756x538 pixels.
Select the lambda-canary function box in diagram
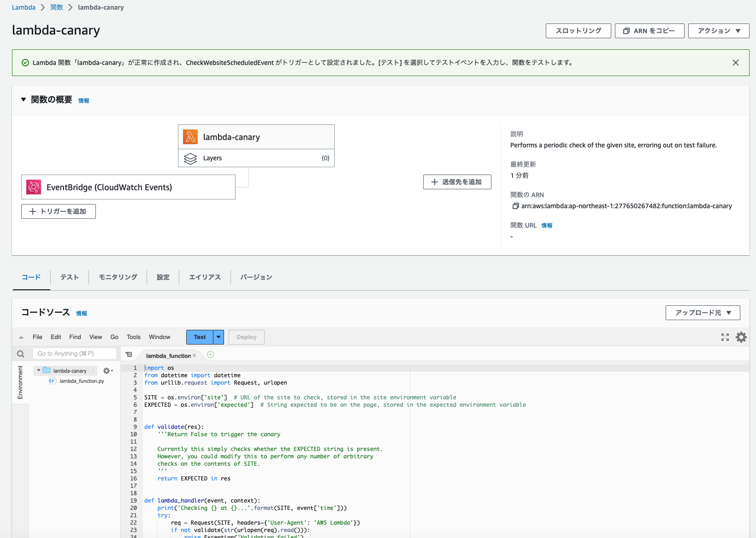[256, 137]
